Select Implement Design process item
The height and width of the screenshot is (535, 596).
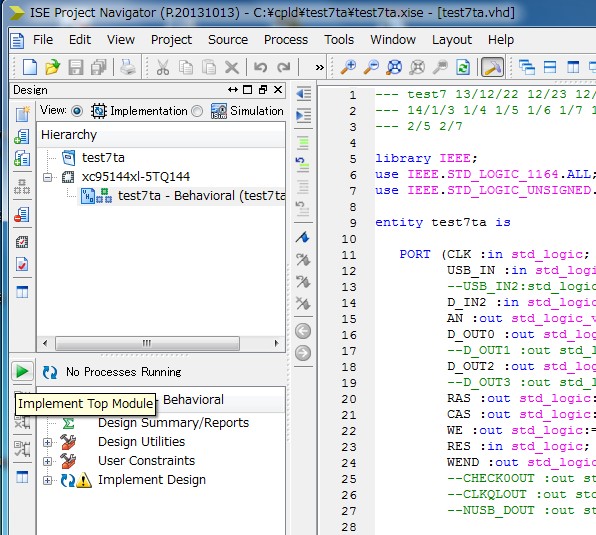tap(152, 480)
